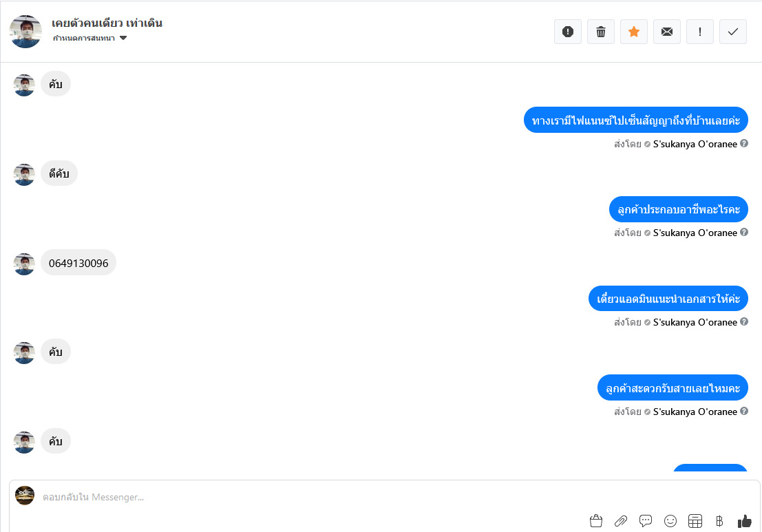This screenshot has width=762, height=532.
Task: Open saved replies speech bubble icon
Action: (x=646, y=521)
